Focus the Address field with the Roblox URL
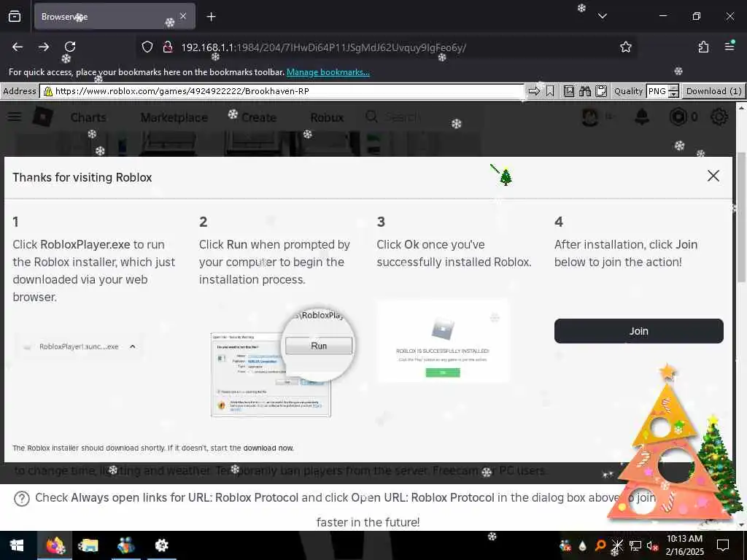The height and width of the screenshot is (560, 747). pos(282,91)
